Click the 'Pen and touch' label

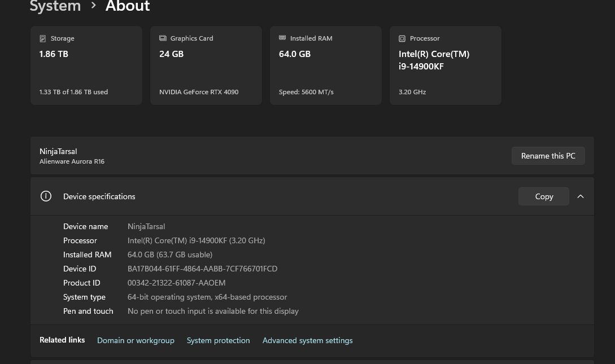pyautogui.click(x=88, y=311)
